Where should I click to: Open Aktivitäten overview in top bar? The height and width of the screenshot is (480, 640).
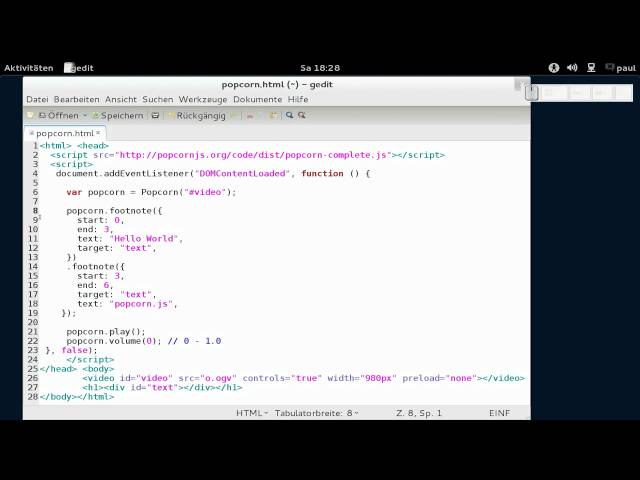point(29,68)
